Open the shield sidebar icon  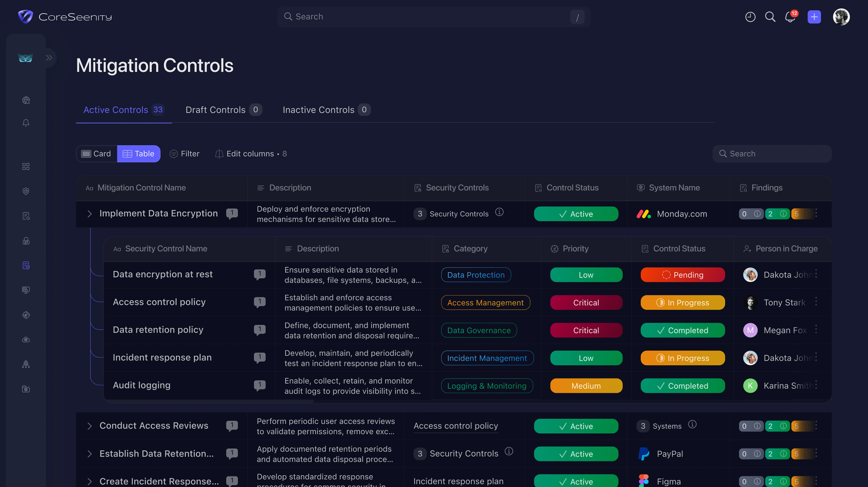pos(26,191)
